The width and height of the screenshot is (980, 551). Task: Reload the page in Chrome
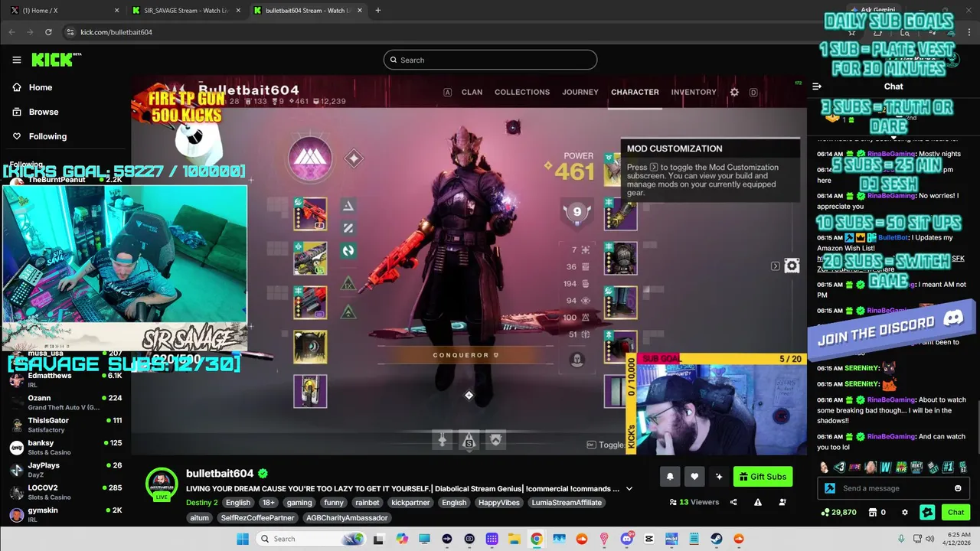click(x=48, y=32)
